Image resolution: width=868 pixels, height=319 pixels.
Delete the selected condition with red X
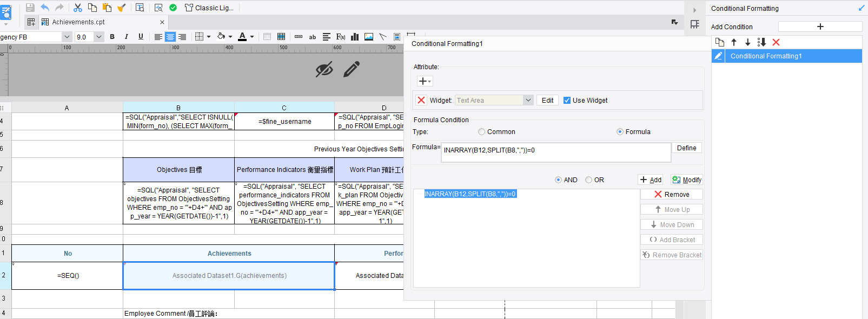(x=776, y=42)
